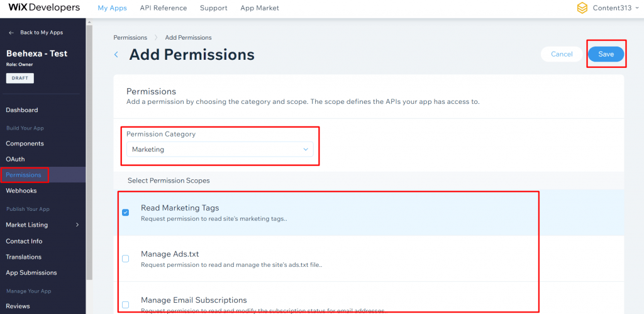
Task: Open the API Reference menu item
Action: (x=164, y=8)
